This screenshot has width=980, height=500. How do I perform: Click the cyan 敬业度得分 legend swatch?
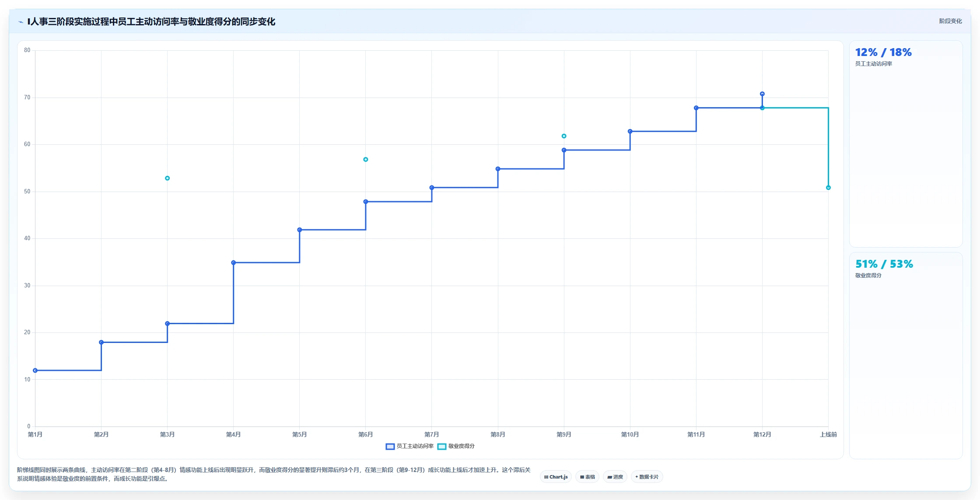tap(442, 447)
